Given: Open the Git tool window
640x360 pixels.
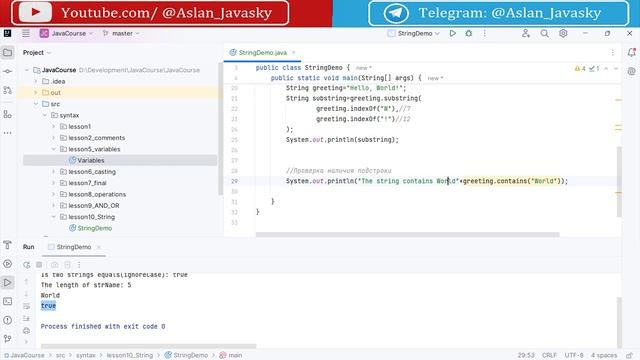Looking at the screenshot, I should [x=7, y=338].
